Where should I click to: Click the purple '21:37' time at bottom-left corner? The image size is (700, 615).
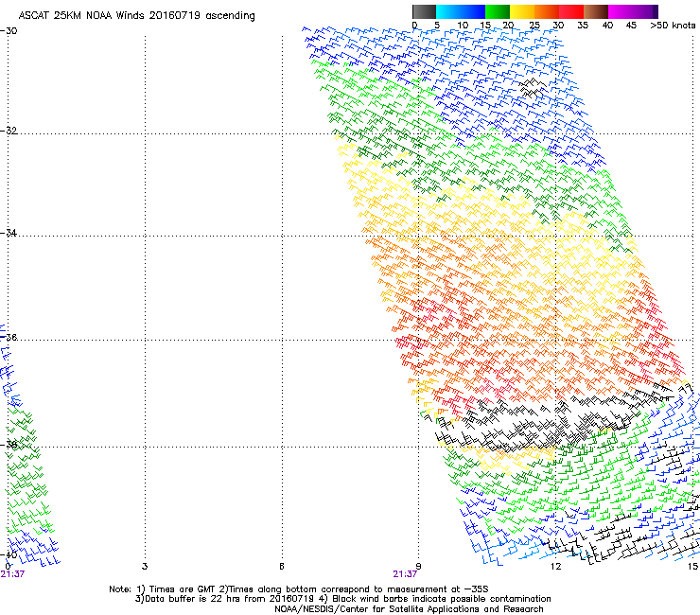tap(12, 574)
